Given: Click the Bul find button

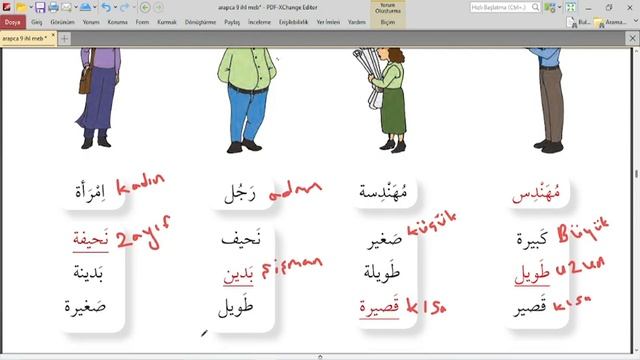Looking at the screenshot, I should 578,22.
